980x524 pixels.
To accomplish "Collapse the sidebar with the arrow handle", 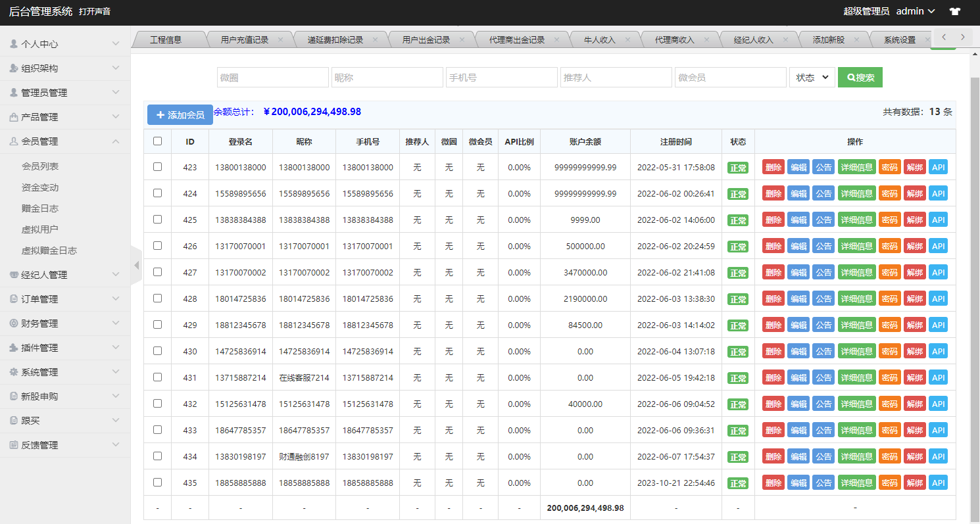I will point(136,266).
